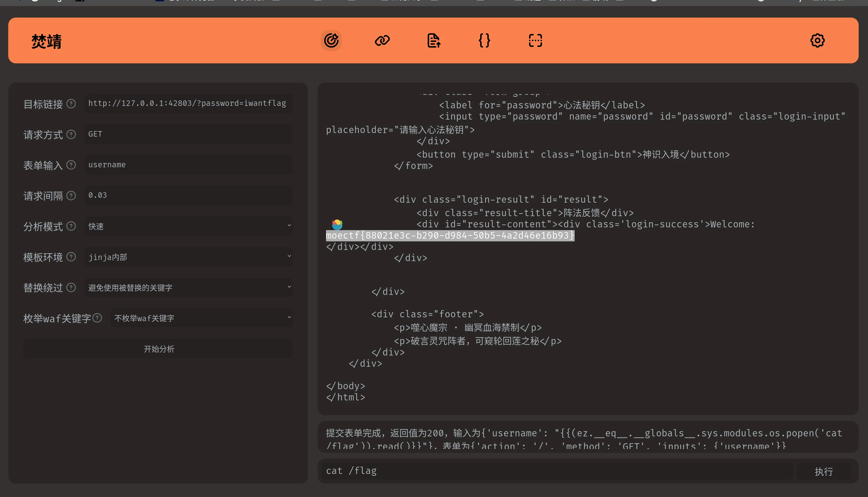Click help icon beside 请求间隔
This screenshot has height=497, width=868.
[71, 196]
